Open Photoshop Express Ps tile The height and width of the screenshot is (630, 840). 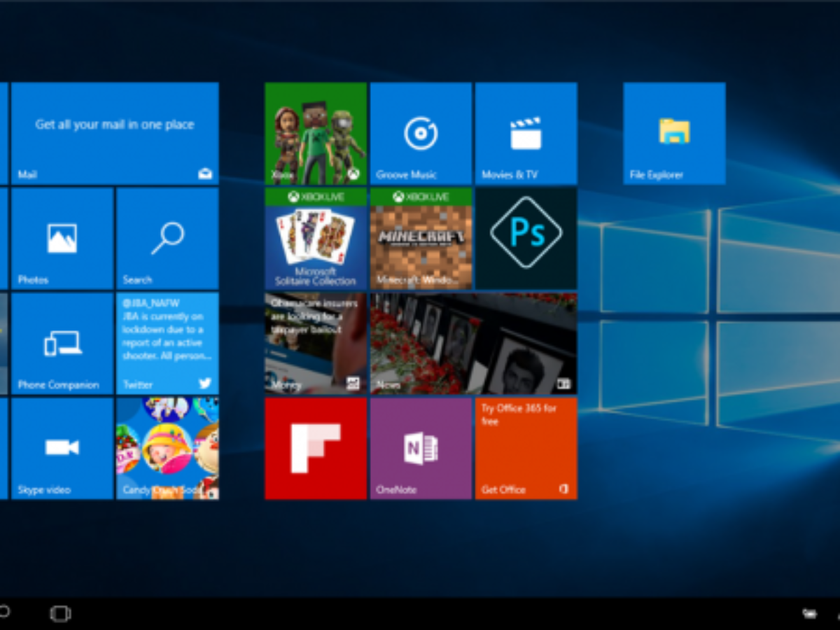(526, 239)
